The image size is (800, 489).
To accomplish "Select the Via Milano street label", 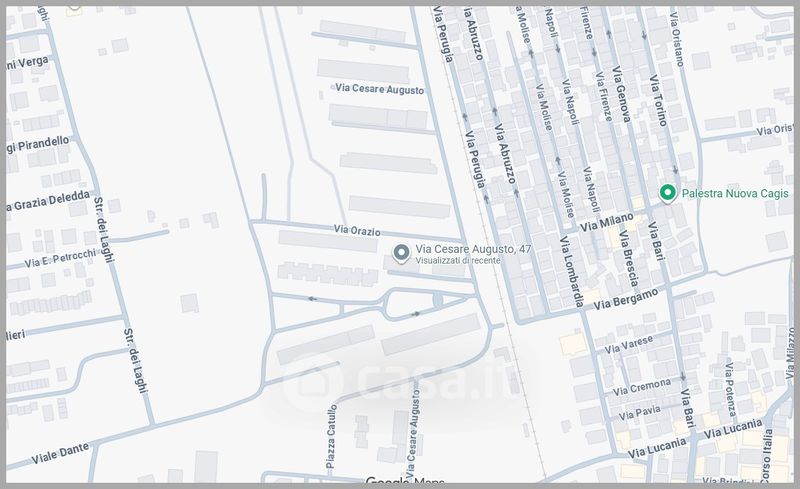I will (x=605, y=223).
